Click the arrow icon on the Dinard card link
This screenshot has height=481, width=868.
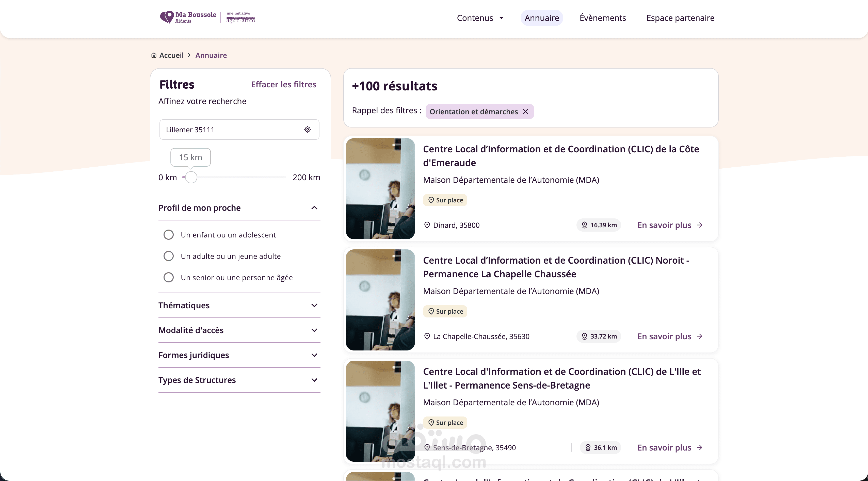pos(700,225)
